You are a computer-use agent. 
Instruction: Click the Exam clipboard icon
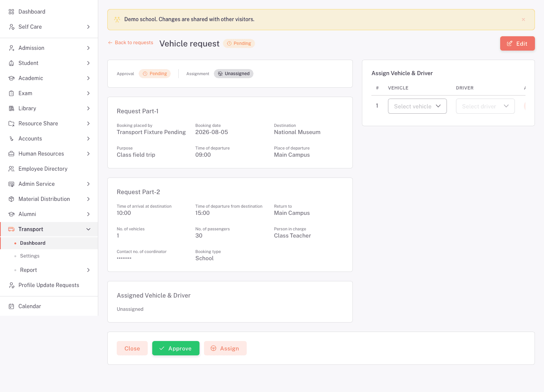[11, 93]
